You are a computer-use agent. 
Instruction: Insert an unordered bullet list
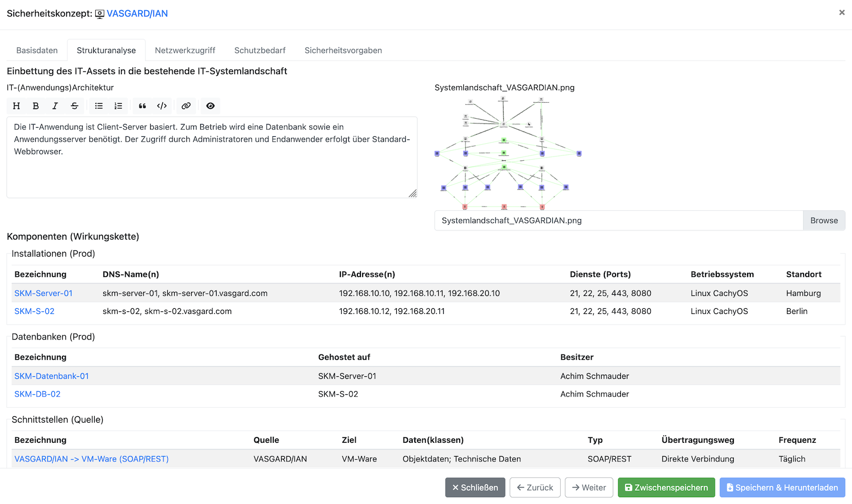[x=99, y=106]
